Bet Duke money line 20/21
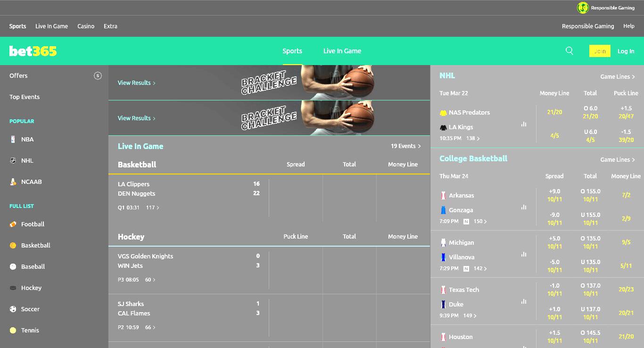Viewport: 644px width, 348px height. point(626,313)
